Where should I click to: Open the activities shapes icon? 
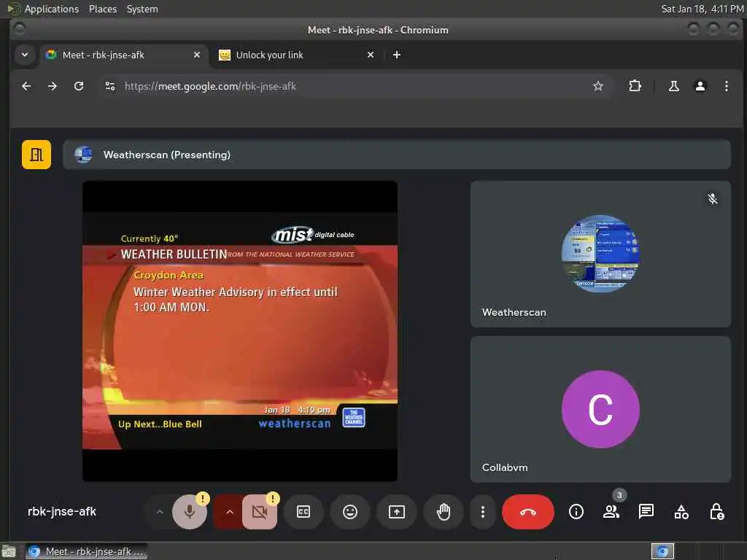681,512
